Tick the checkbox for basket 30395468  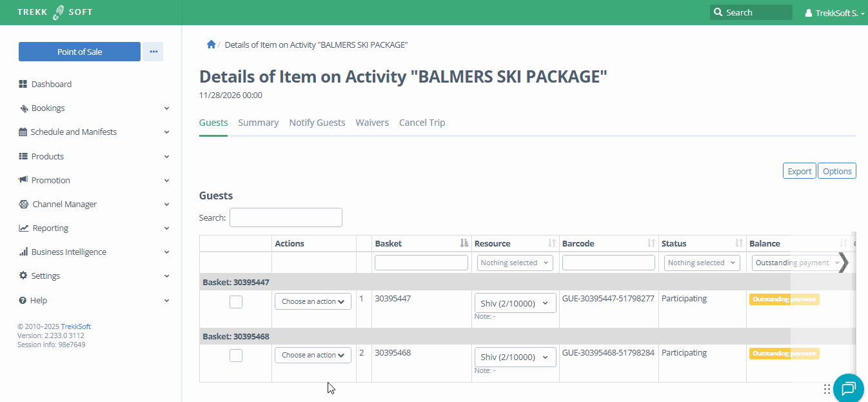tap(236, 356)
